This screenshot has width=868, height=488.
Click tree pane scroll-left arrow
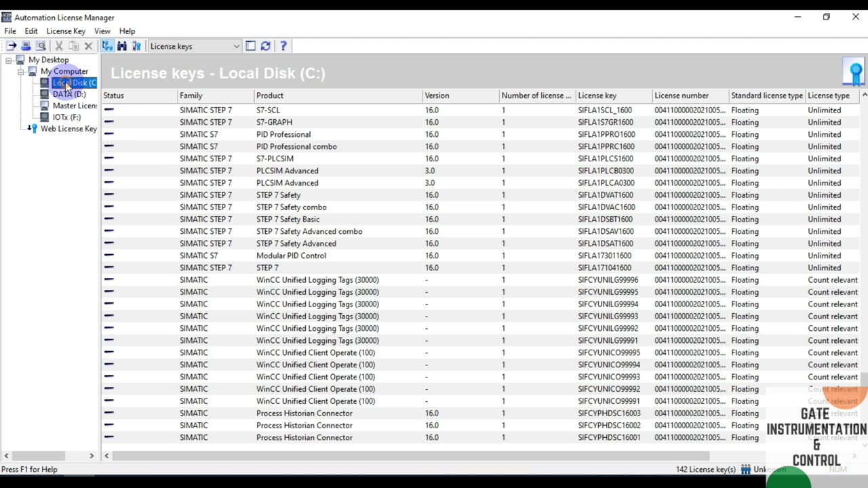pyautogui.click(x=6, y=456)
